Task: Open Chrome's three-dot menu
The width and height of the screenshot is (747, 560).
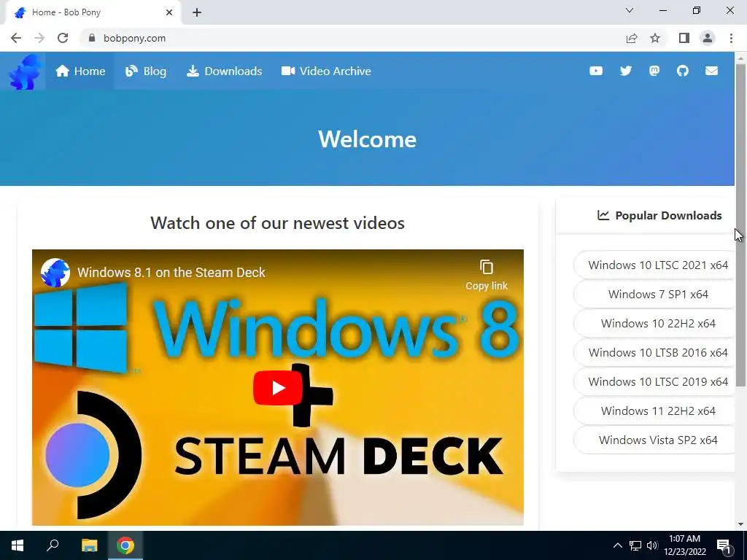Action: pos(731,38)
